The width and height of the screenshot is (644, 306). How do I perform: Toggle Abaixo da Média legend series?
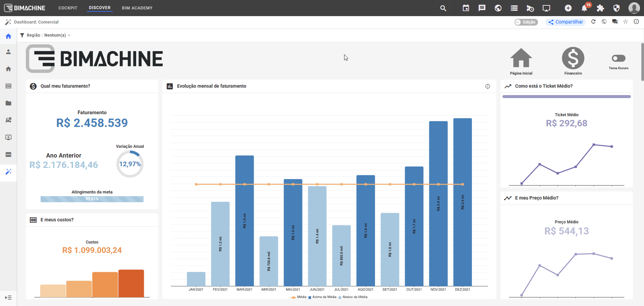coord(355,297)
